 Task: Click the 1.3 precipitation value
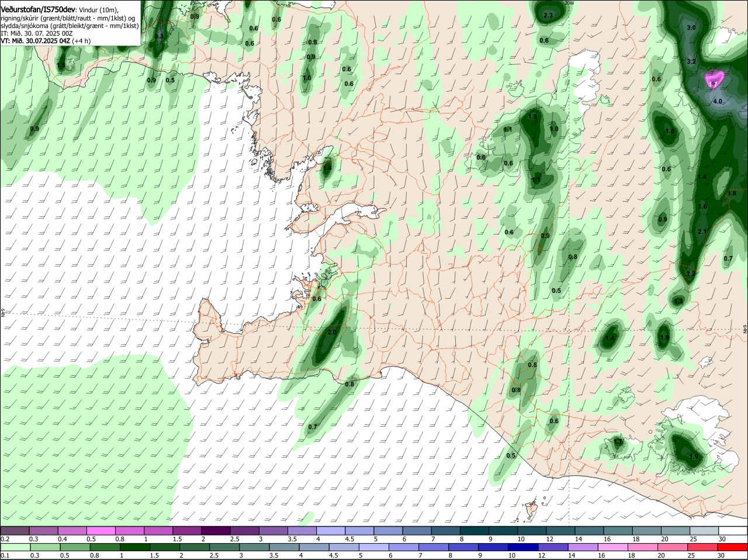(x=678, y=301)
